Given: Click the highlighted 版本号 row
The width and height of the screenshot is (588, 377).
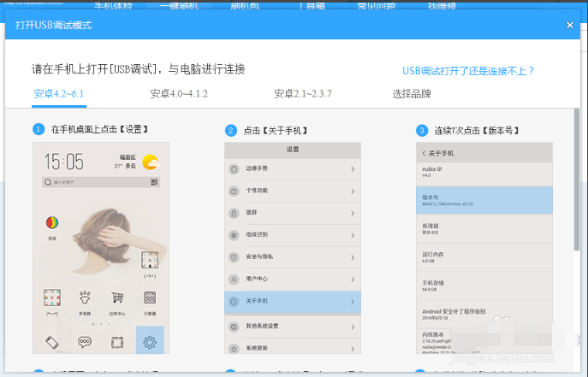Looking at the screenshot, I should click(x=484, y=200).
